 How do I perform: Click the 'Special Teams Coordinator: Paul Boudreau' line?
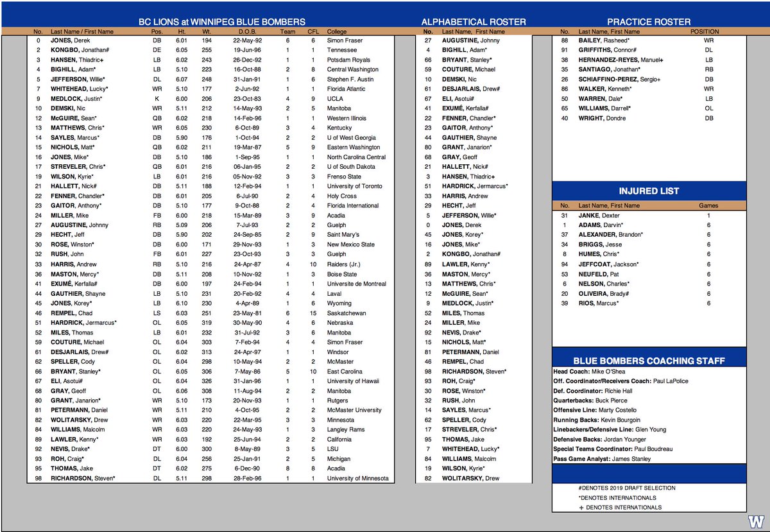point(612,449)
